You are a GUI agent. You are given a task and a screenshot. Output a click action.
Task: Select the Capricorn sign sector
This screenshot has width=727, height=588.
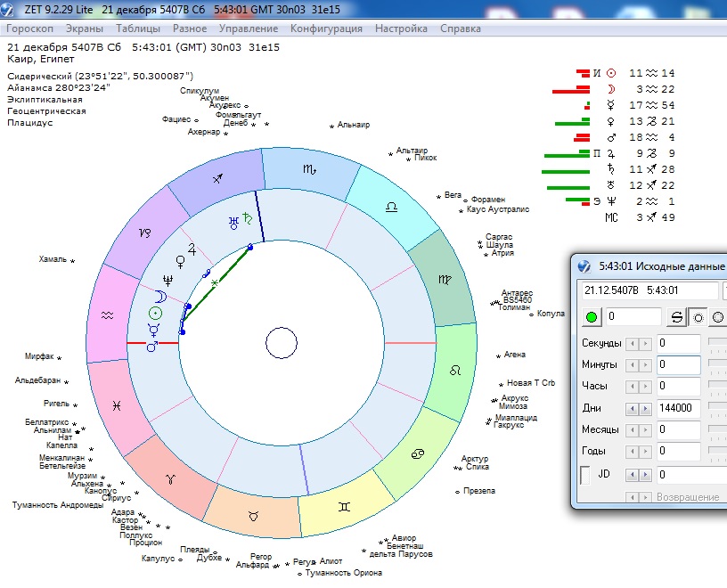[144, 233]
